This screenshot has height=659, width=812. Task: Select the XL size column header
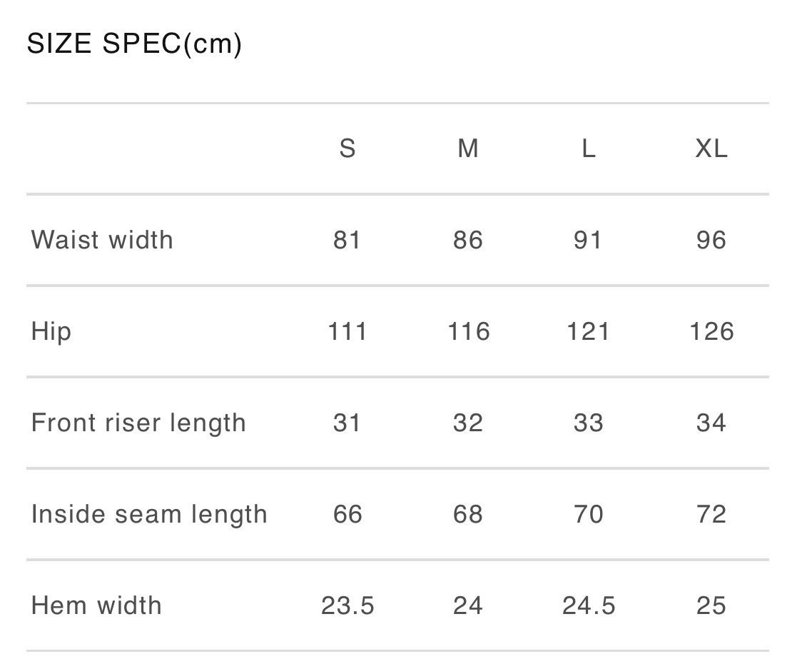pos(711,149)
